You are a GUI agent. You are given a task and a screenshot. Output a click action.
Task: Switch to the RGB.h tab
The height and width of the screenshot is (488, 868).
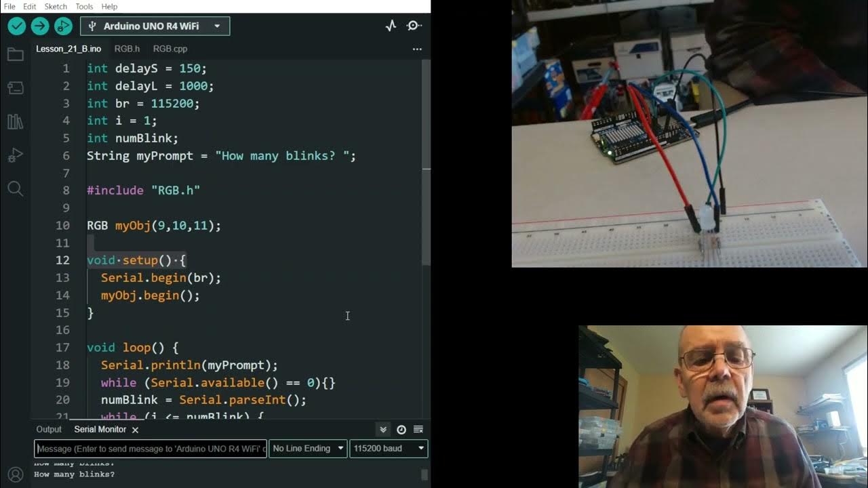pos(127,49)
